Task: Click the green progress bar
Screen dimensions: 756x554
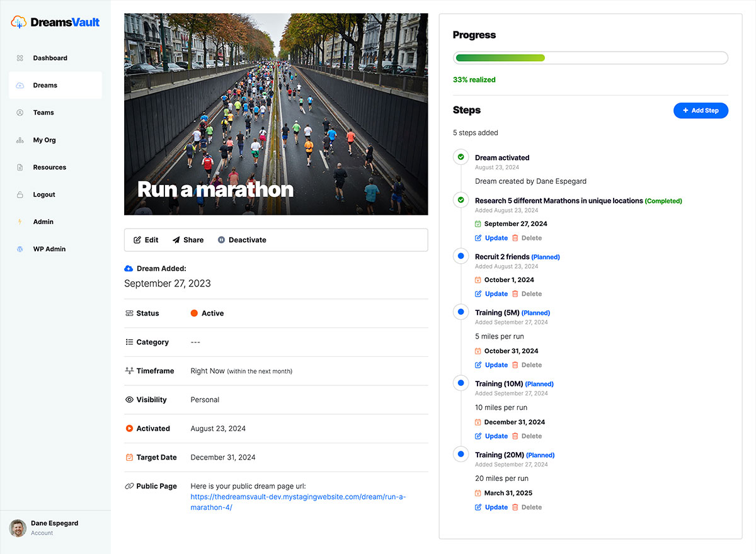Action: pos(500,58)
